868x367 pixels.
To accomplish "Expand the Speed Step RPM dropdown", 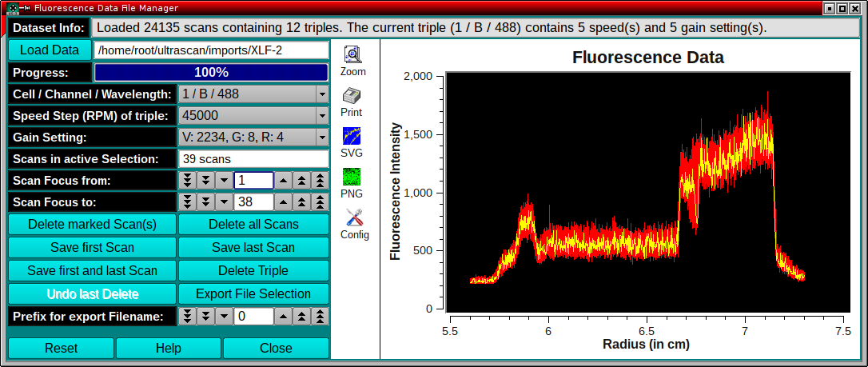I will click(x=253, y=116).
